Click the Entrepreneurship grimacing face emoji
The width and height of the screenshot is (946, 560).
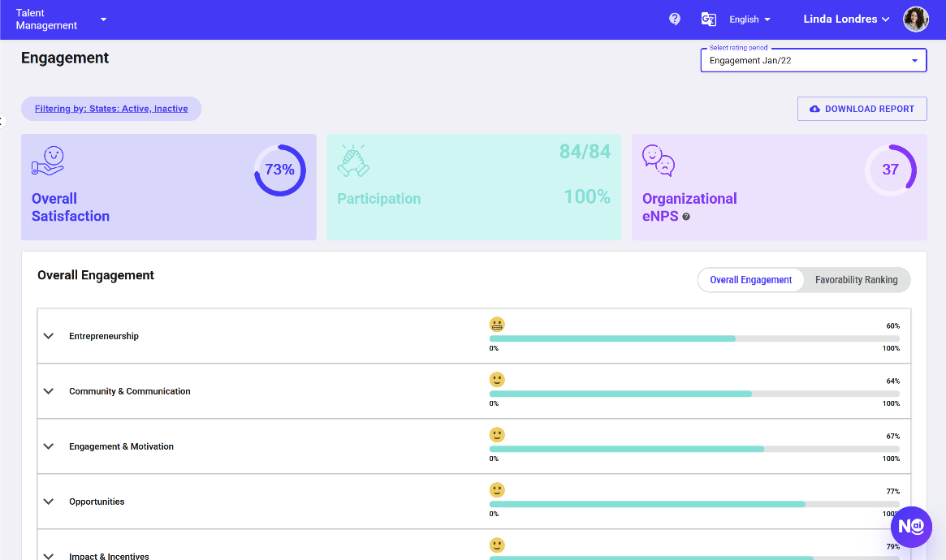[x=496, y=325]
